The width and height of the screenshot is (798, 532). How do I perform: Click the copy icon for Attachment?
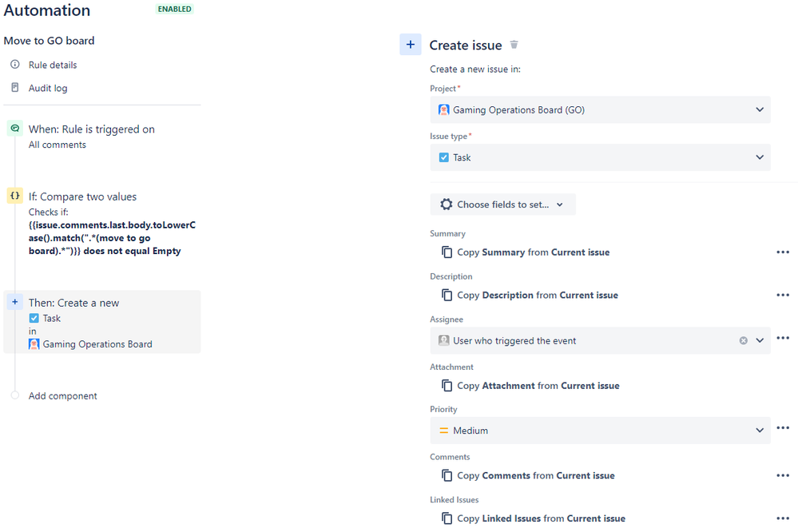447,385
